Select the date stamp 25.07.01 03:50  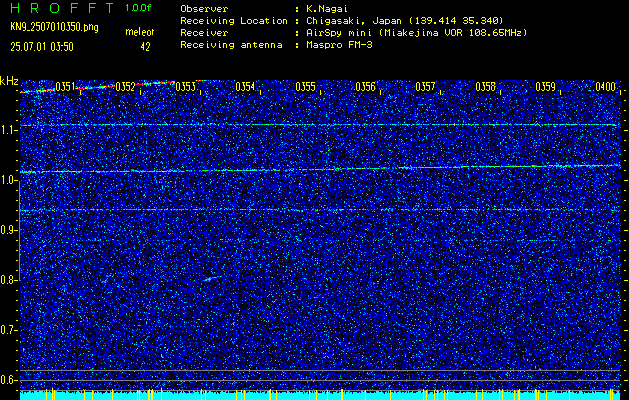coord(42,47)
